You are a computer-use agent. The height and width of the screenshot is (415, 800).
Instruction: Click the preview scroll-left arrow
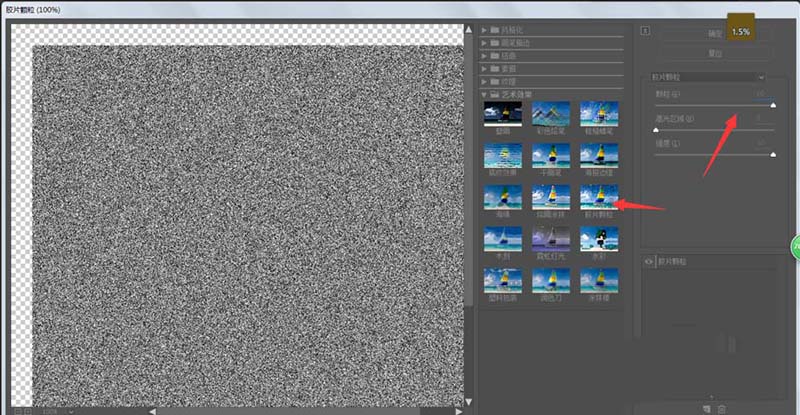[153, 411]
